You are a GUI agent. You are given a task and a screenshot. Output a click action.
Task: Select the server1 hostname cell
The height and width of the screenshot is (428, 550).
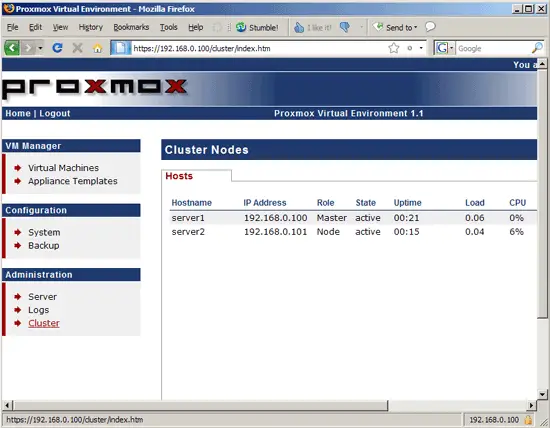tap(188, 218)
